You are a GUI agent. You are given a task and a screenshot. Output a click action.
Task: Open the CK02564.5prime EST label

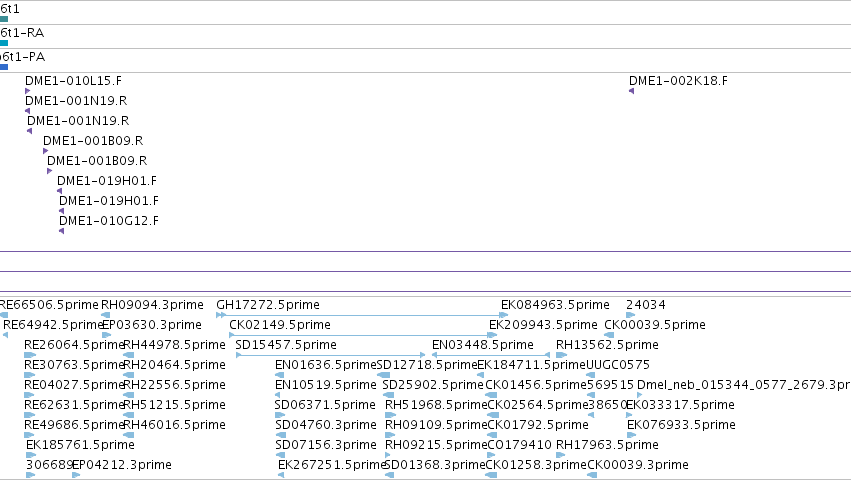(x=538, y=405)
